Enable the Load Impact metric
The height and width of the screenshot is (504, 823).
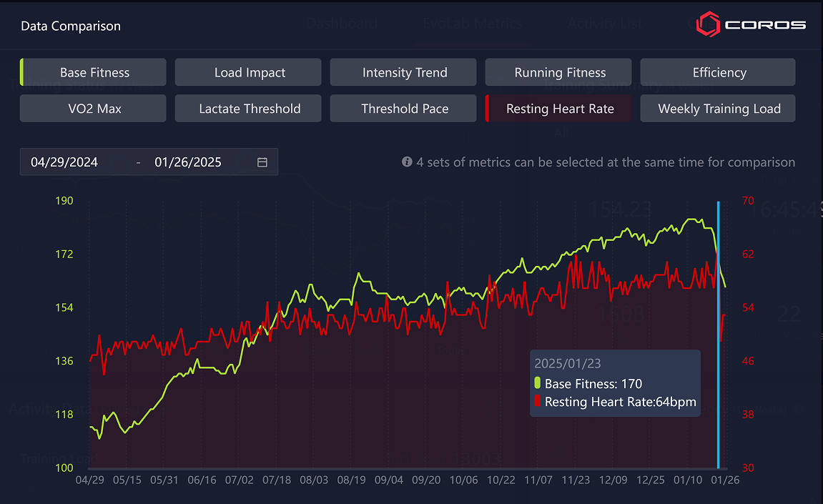(x=249, y=72)
